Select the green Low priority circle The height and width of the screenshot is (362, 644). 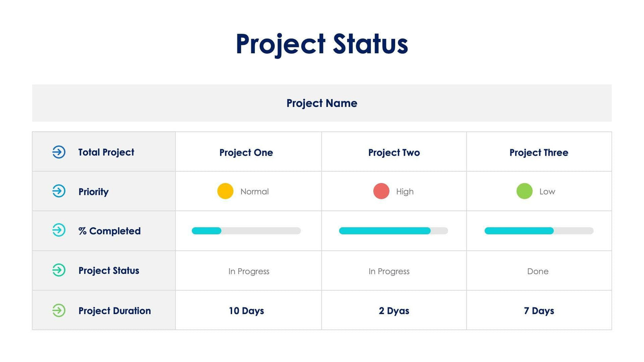coord(524,191)
